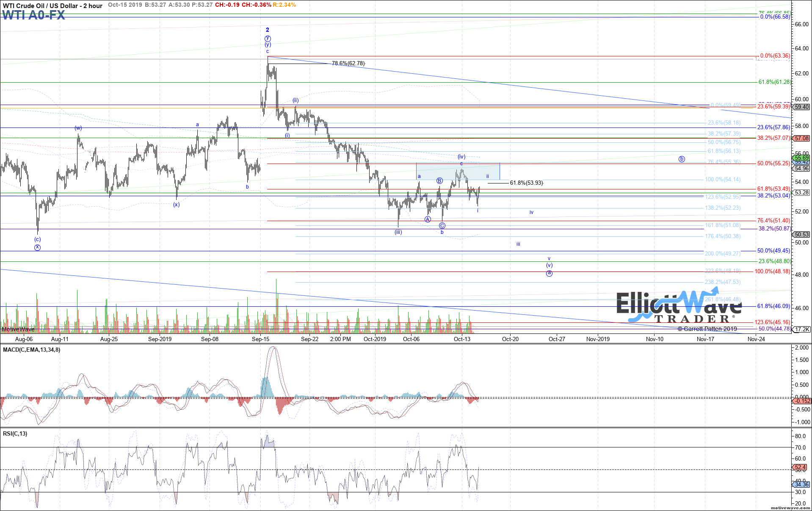Select the purple '38.2%(50.87)' level label
Viewport: 812px width, 511px height.
point(775,228)
